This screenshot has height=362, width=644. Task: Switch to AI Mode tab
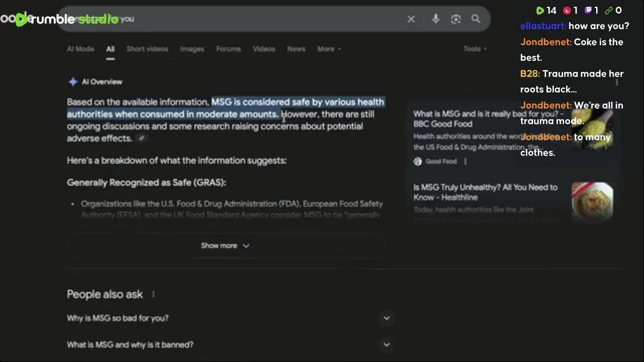click(x=80, y=49)
